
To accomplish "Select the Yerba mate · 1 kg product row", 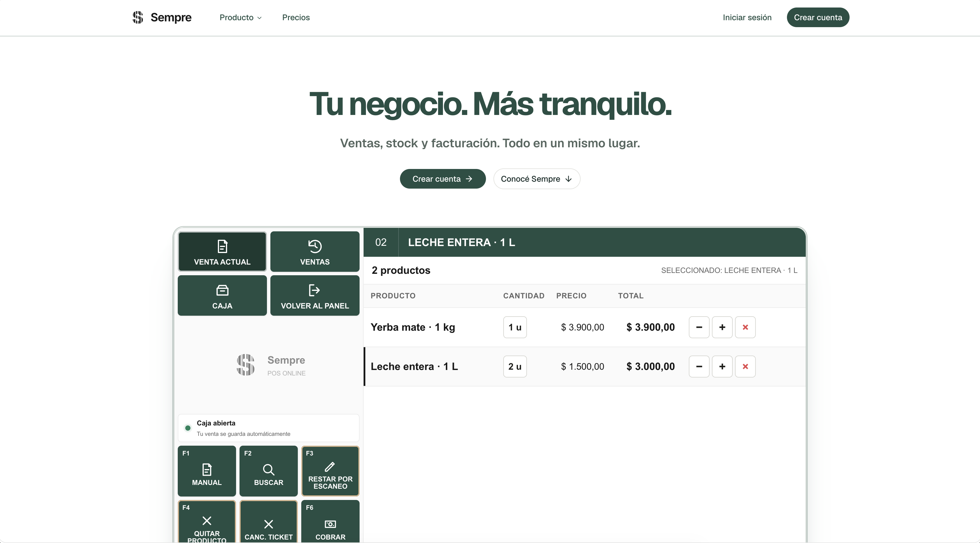I will pos(584,327).
